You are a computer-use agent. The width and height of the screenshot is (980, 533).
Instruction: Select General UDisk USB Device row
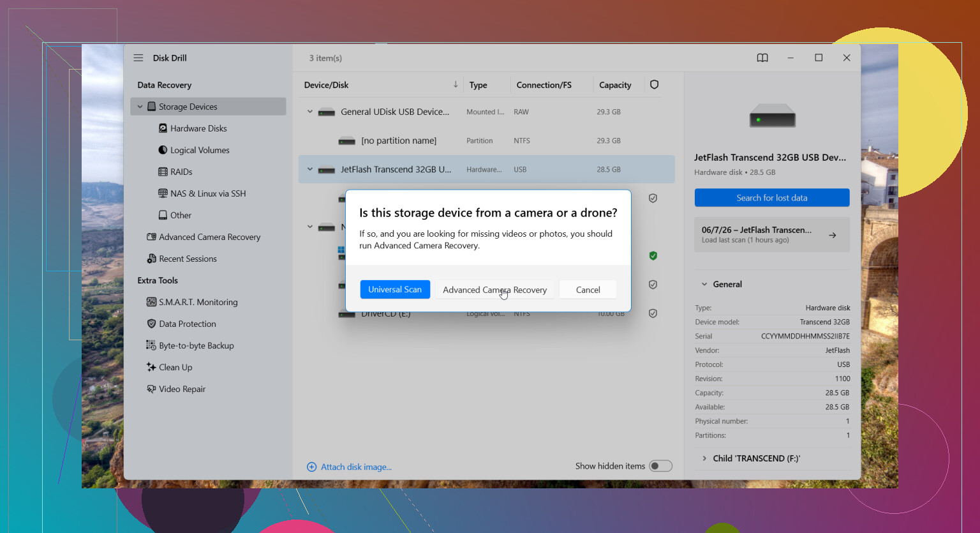tap(486, 112)
